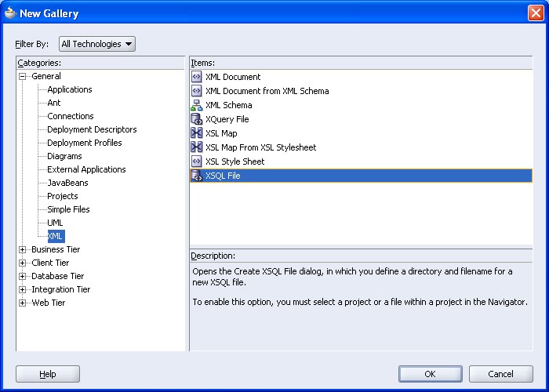The image size is (549, 392).
Task: Select the Database Tier label
Action: coord(58,276)
